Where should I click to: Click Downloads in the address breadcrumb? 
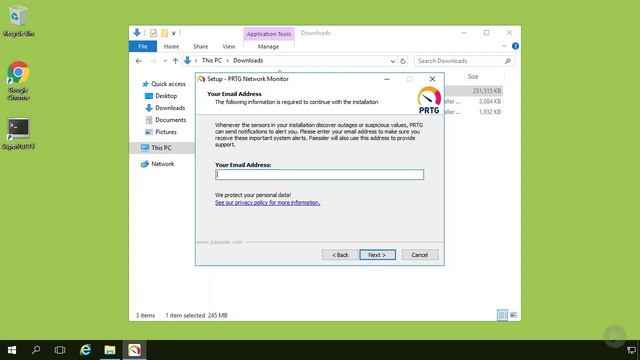pyautogui.click(x=248, y=60)
